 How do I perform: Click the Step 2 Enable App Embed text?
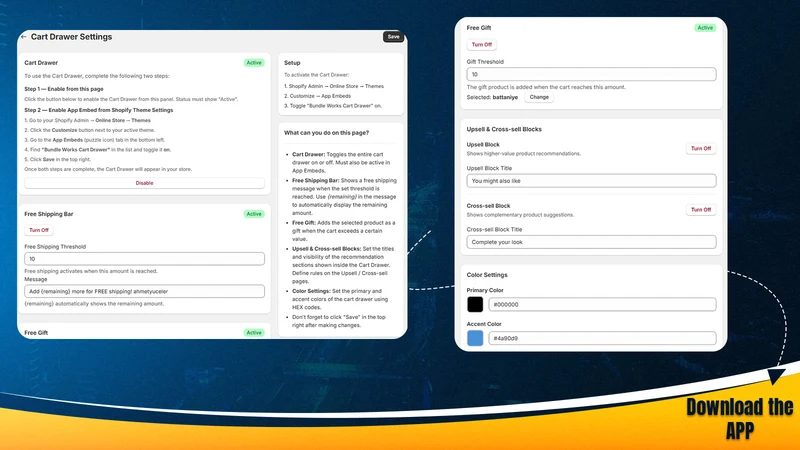click(99, 110)
